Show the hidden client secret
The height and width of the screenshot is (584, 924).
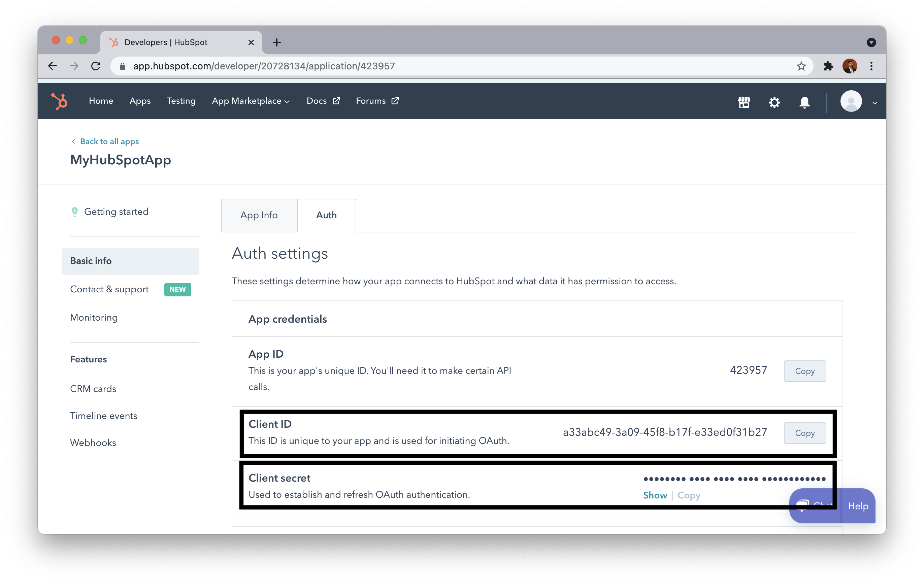pos(655,495)
